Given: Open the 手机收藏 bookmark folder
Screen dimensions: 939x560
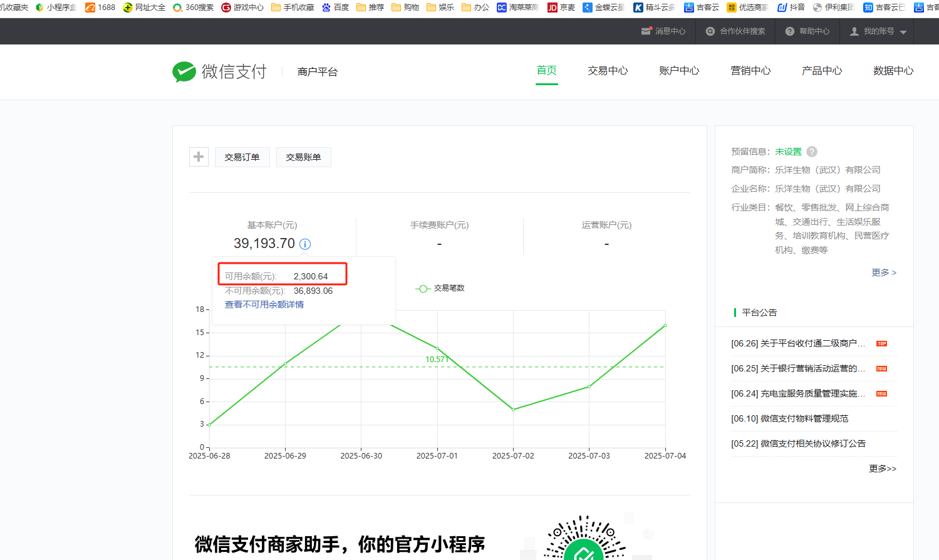Looking at the screenshot, I should tap(293, 8).
